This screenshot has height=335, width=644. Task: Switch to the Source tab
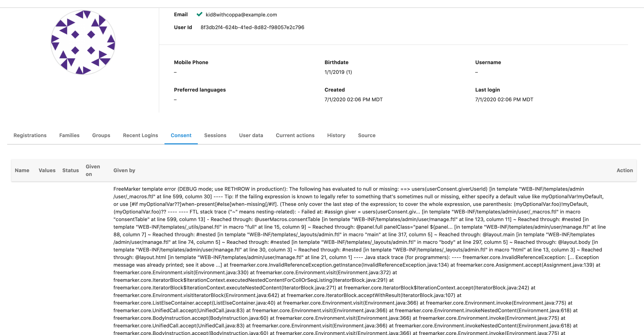(366, 135)
